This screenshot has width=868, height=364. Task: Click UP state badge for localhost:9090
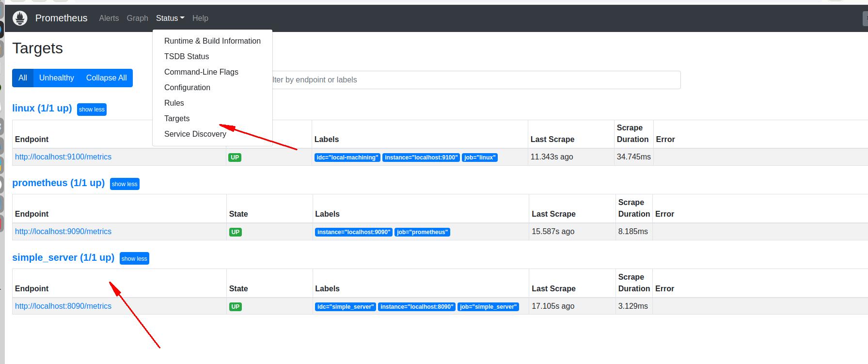(236, 232)
